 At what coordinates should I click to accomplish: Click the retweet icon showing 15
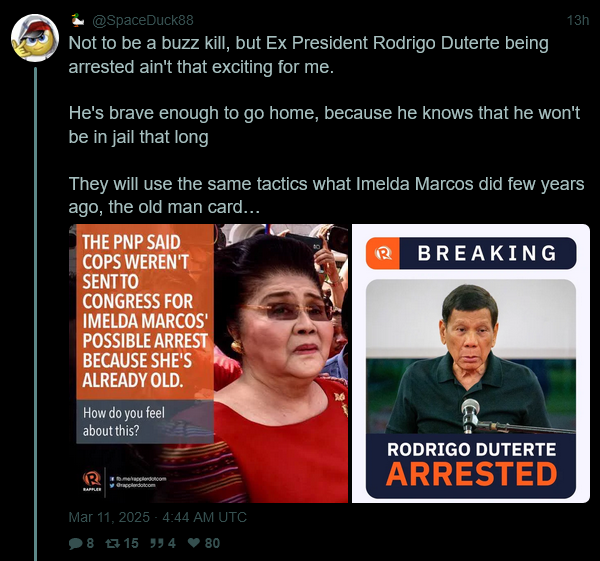tap(112, 543)
